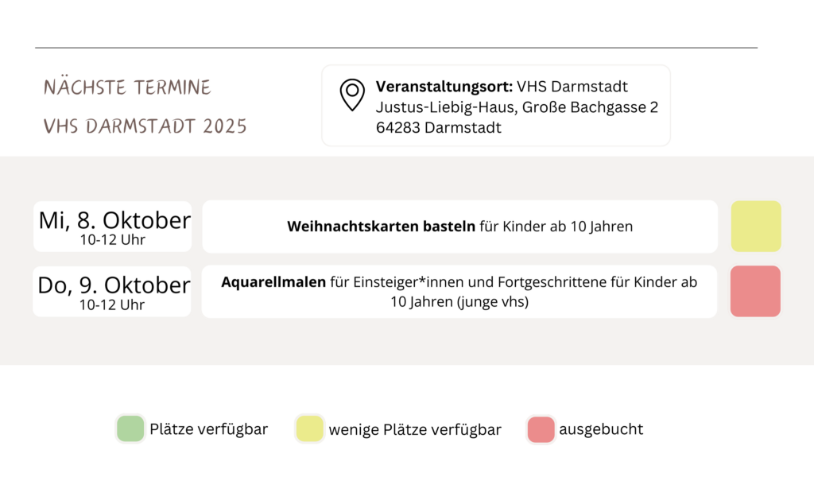814x504 pixels.
Task: Click the 10-12 Uhr time under Mi, 8. Oktober
Action: [113, 239]
